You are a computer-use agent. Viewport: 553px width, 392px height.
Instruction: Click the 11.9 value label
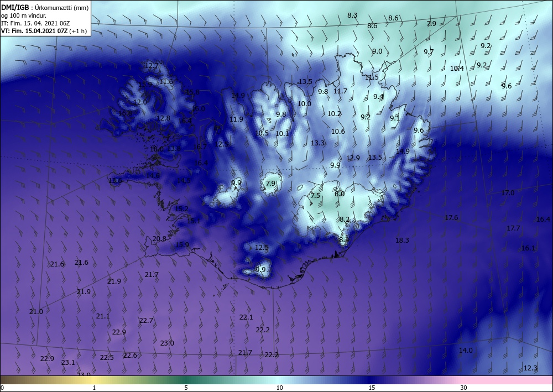pyautogui.click(x=236, y=119)
